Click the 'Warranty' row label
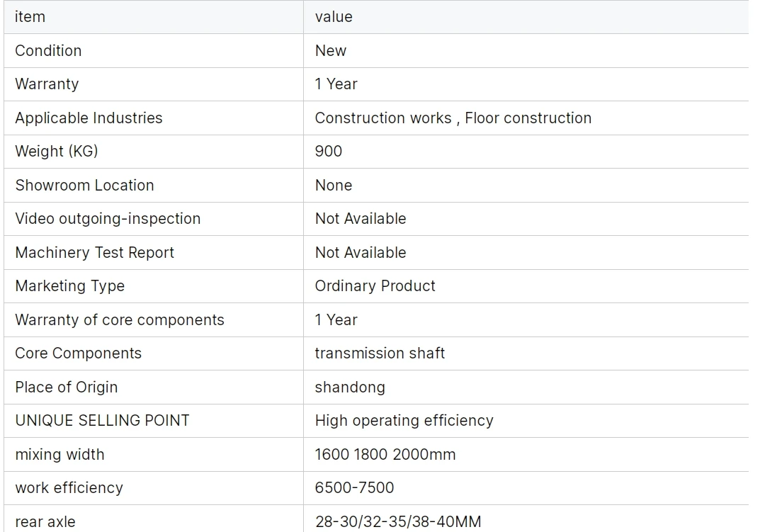765x532 pixels. pyautogui.click(x=47, y=84)
